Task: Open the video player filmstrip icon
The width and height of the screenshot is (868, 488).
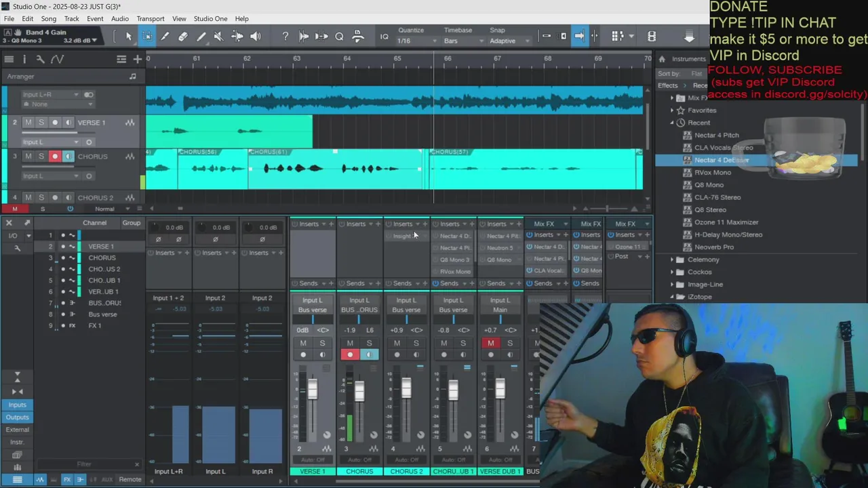Action: tap(652, 37)
